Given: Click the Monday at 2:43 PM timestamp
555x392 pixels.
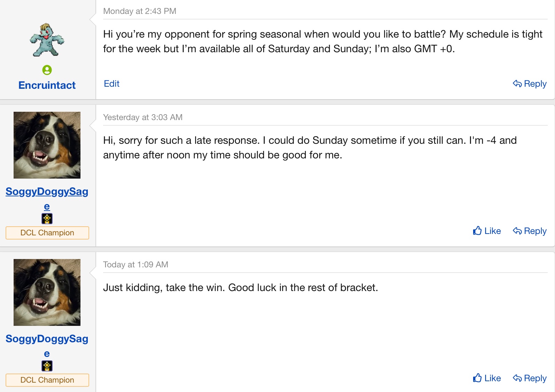Looking at the screenshot, I should (140, 11).
